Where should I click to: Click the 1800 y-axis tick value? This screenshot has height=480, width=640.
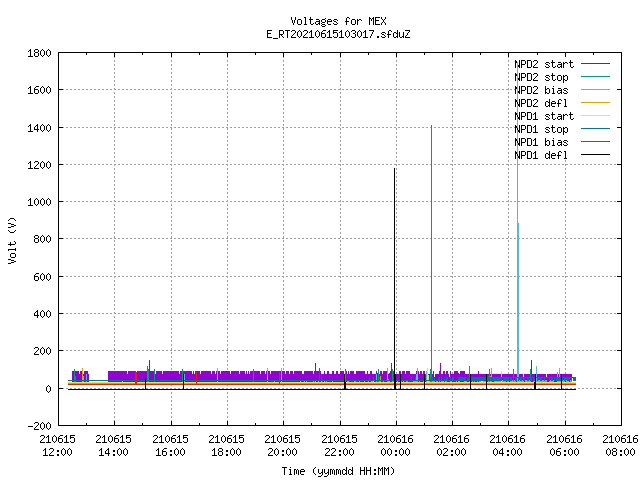pyautogui.click(x=39, y=53)
